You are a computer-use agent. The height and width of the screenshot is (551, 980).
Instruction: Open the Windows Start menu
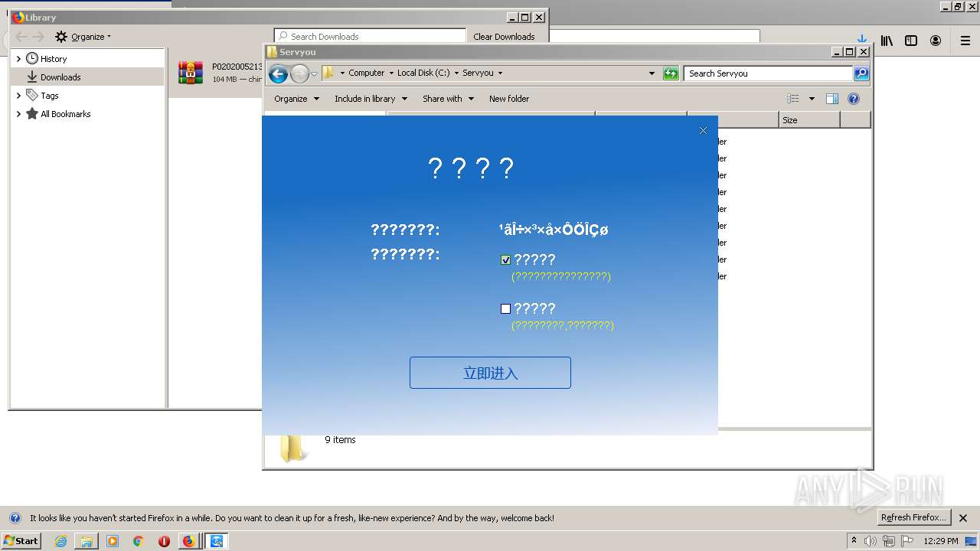point(21,540)
